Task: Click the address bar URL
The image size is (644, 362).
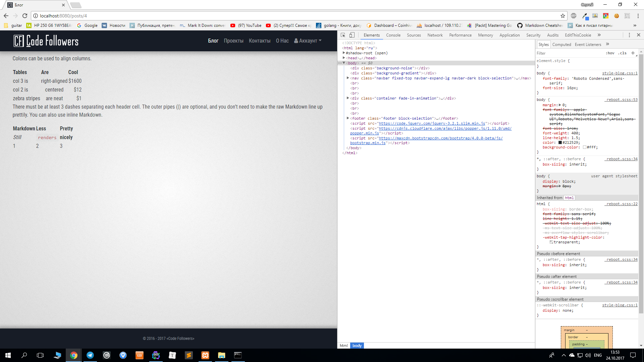Action: pyautogui.click(x=63, y=16)
